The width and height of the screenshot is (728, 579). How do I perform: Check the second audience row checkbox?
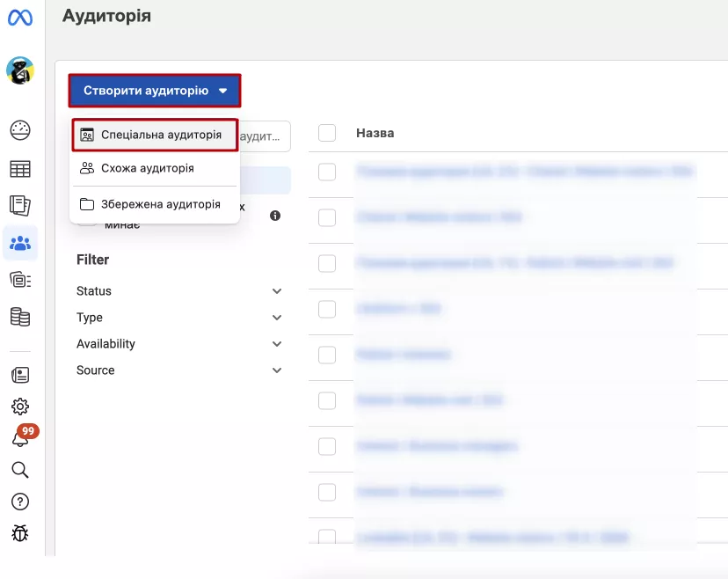click(x=327, y=217)
